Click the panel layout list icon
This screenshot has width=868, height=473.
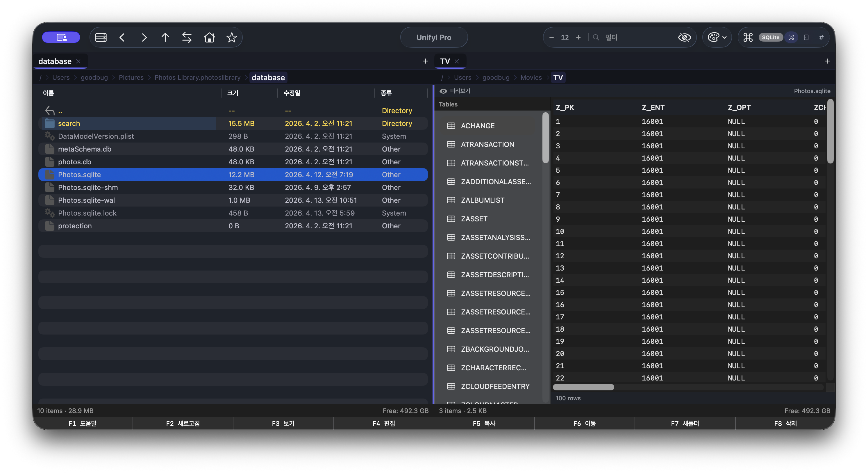[101, 38]
